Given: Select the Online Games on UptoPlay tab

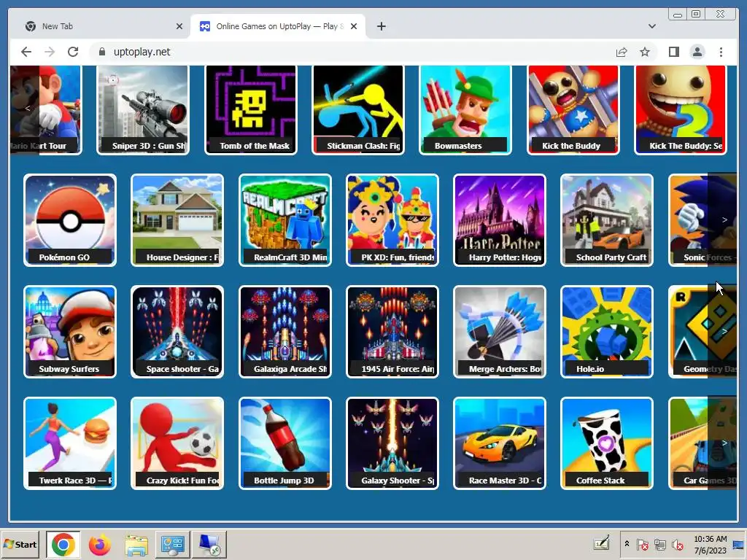Looking at the screenshot, I should [278, 26].
